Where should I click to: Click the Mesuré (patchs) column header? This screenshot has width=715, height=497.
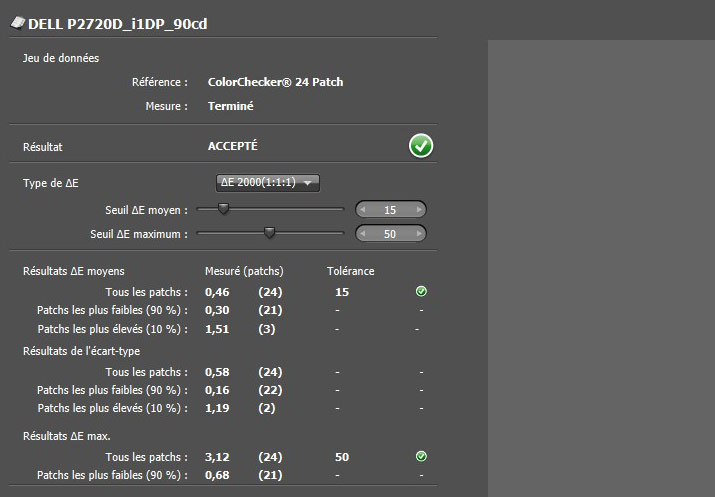point(244,271)
